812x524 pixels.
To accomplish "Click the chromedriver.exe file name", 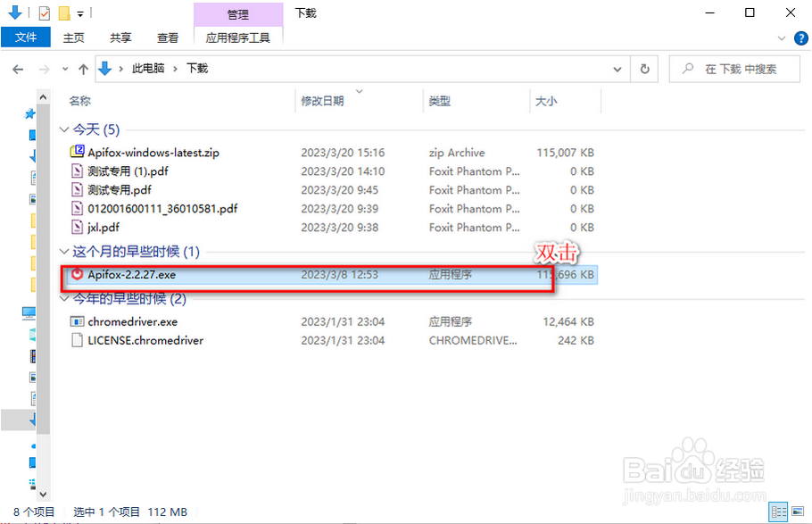I will 133,321.
